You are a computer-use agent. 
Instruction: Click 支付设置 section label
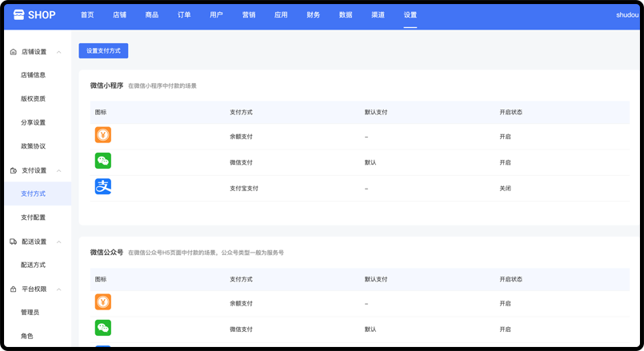pos(34,170)
